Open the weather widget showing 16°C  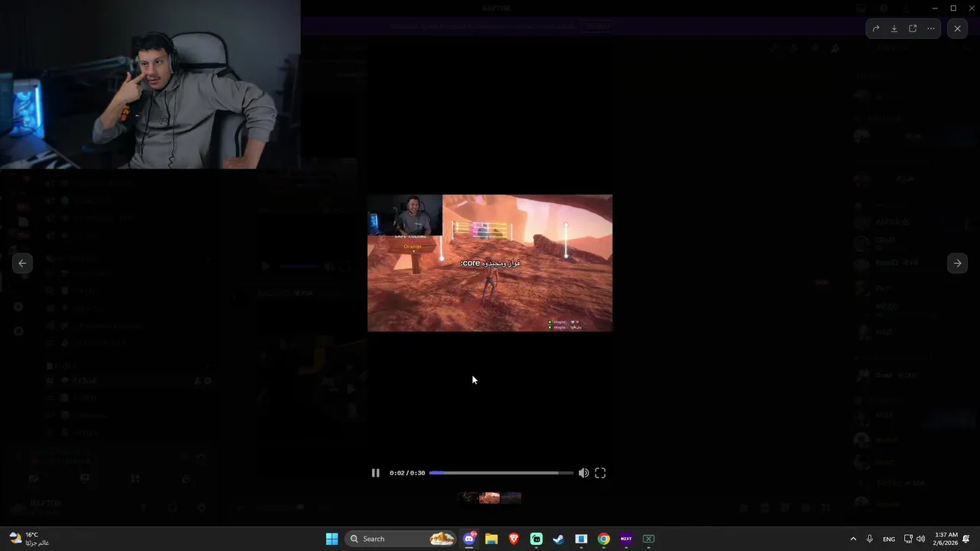29,539
